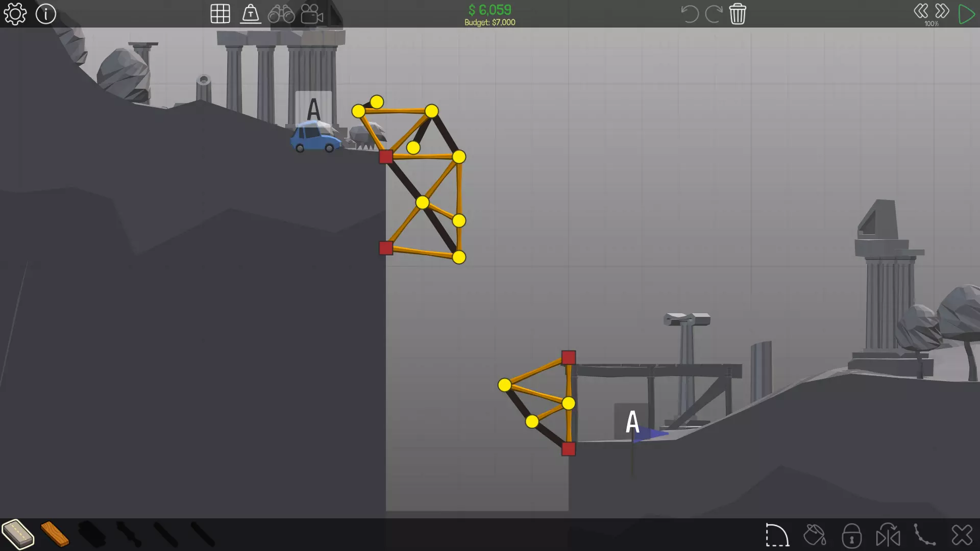980x551 pixels.
Task: Open the stress weight view
Action: pos(250,14)
